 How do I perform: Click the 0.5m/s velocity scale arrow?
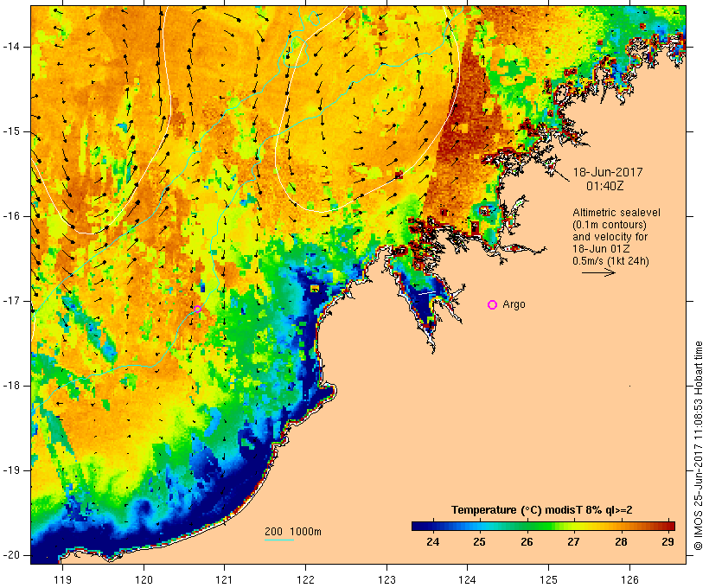598,272
